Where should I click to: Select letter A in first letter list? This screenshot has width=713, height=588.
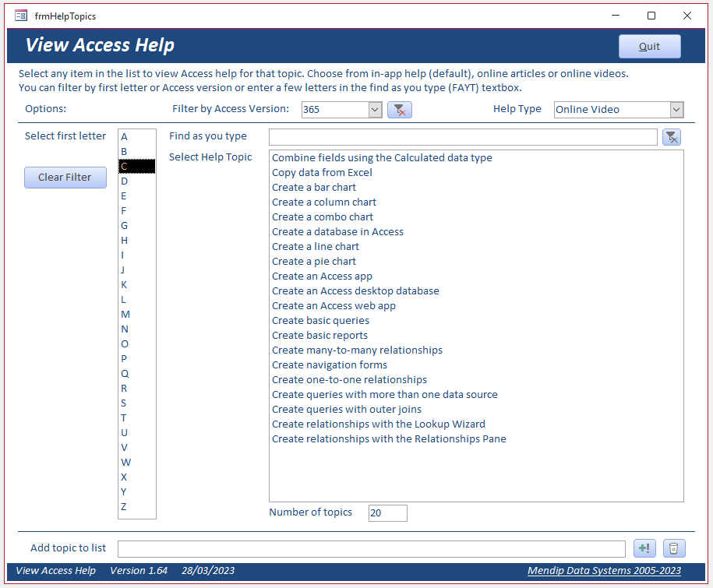click(x=137, y=137)
